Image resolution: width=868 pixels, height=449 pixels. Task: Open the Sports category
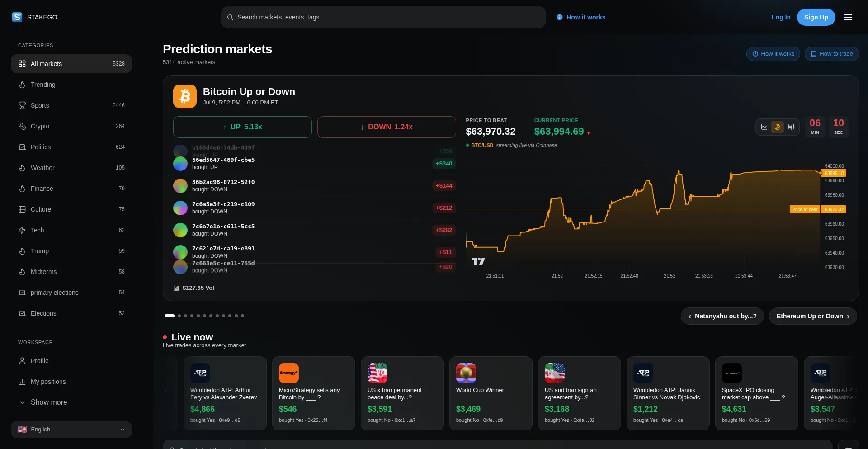(71, 105)
